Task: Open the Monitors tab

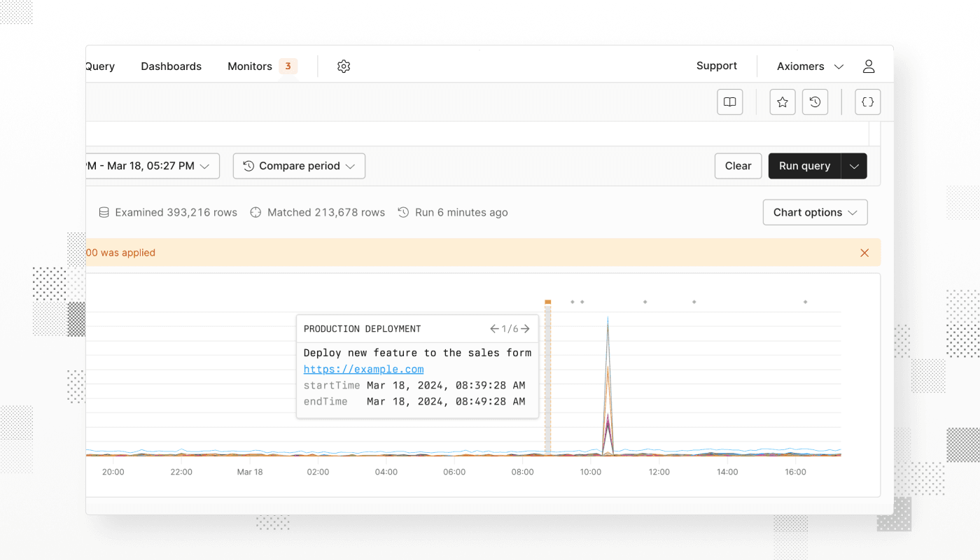Action: (x=250, y=66)
